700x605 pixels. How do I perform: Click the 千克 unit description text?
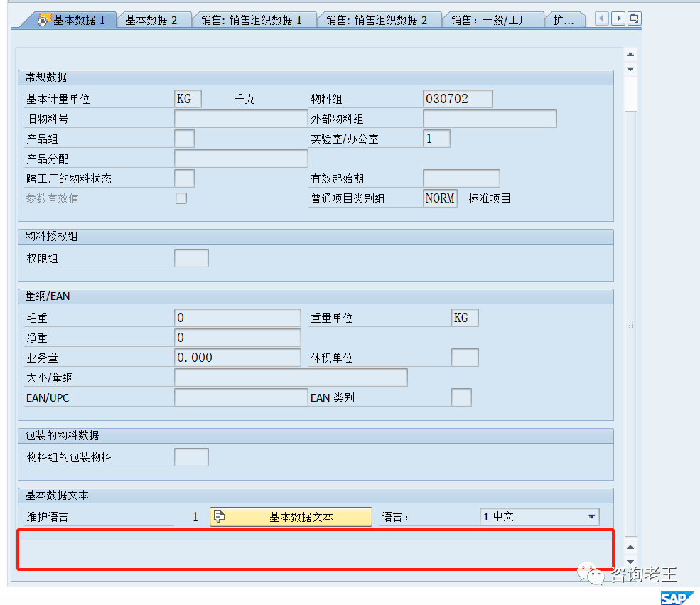tap(244, 99)
